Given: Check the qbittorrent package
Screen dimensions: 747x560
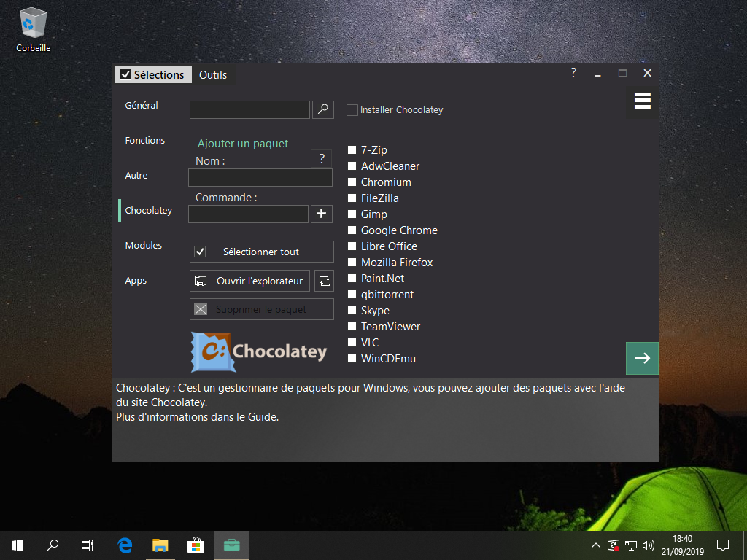Looking at the screenshot, I should 352,295.
